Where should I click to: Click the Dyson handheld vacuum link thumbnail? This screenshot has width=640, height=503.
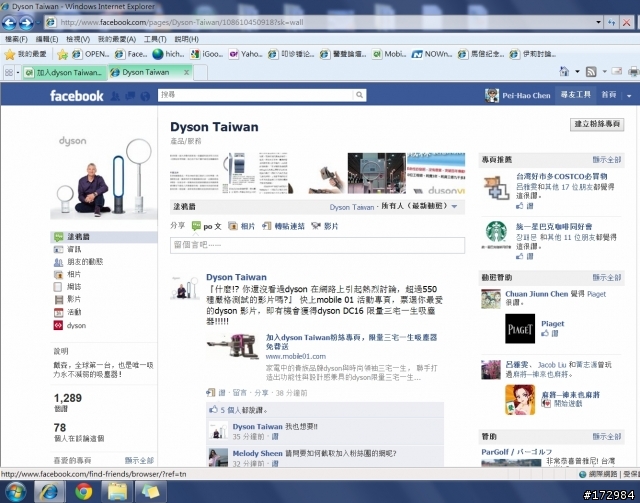233,347
